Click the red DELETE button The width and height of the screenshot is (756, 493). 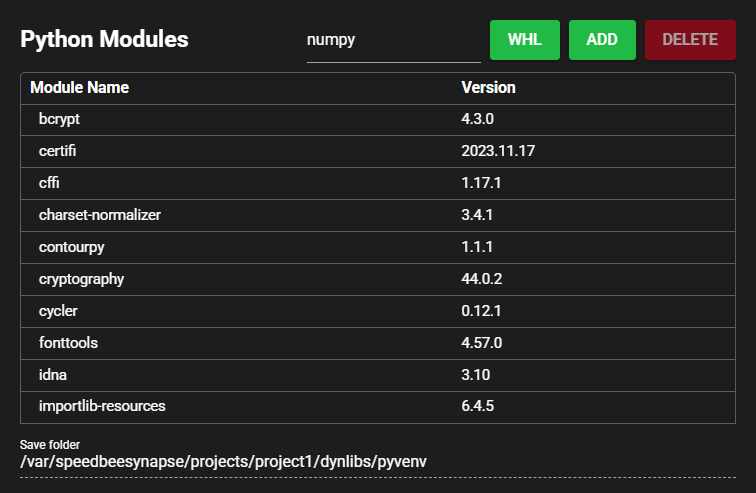pyautogui.click(x=689, y=40)
